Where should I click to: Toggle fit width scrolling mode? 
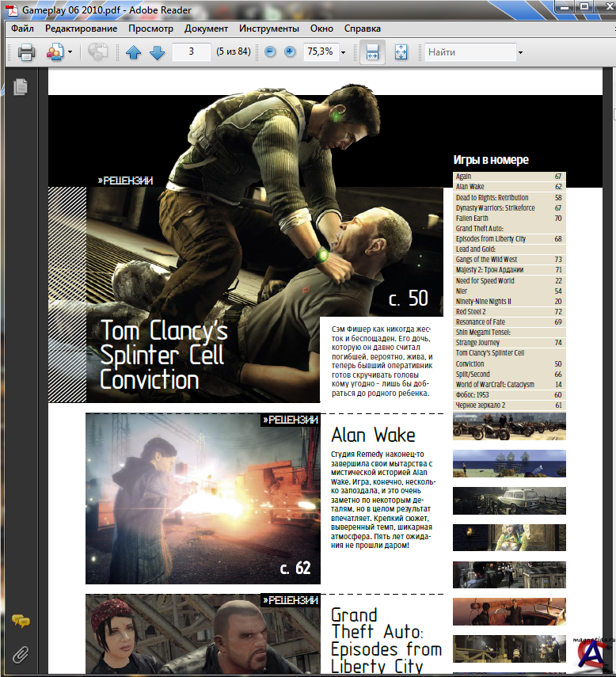tap(372, 52)
